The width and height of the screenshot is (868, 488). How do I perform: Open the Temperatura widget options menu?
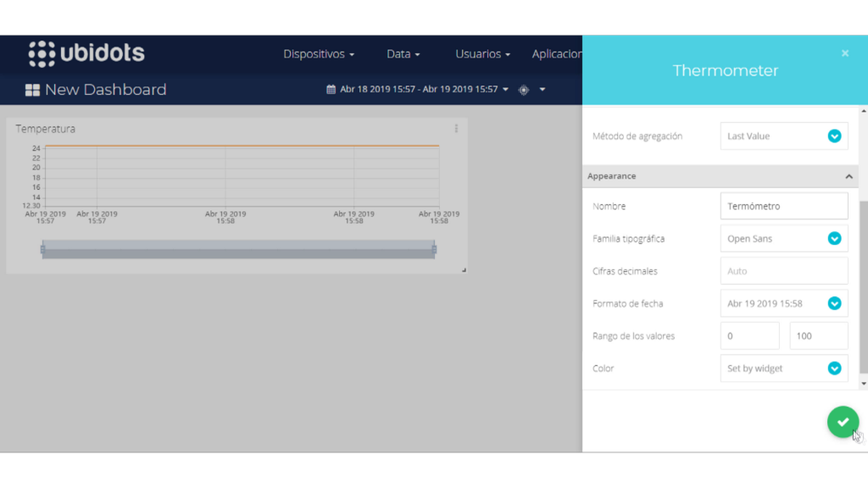[456, 129]
